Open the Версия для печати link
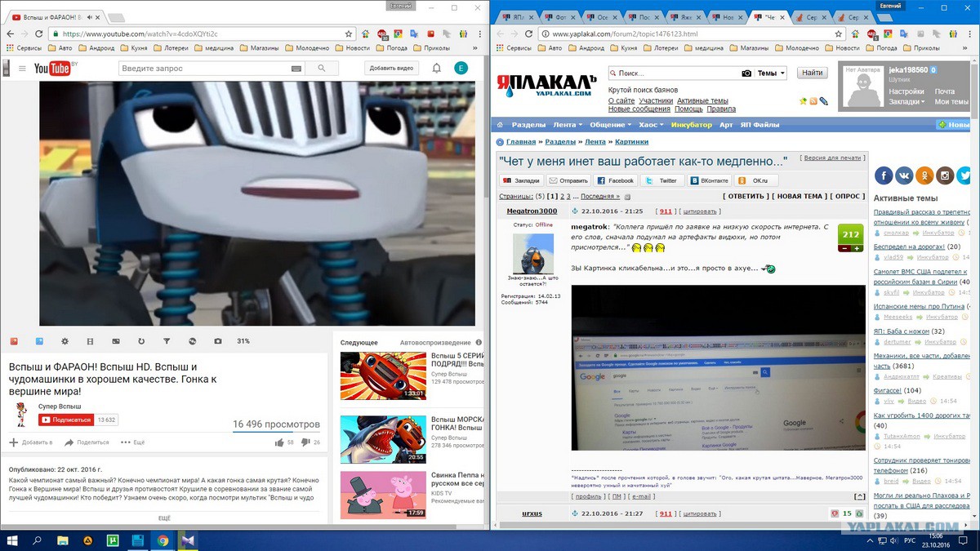This screenshot has height=551, width=980. 831,158
